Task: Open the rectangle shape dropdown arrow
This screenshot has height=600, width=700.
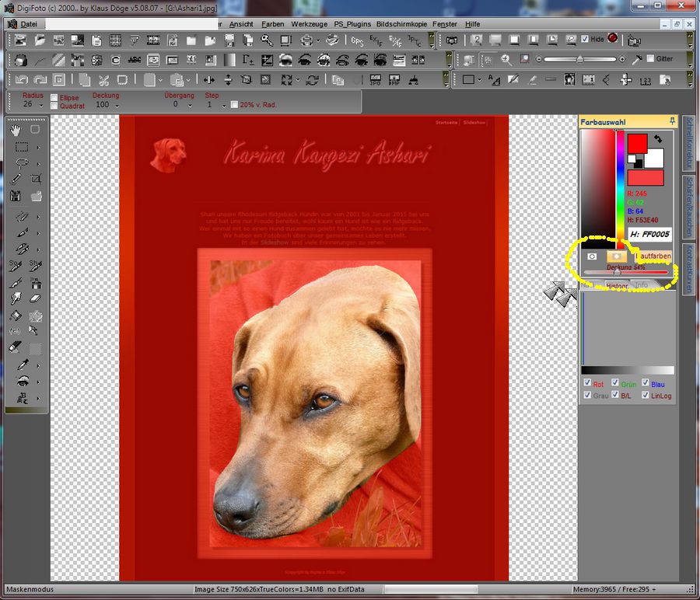Action: [480, 79]
